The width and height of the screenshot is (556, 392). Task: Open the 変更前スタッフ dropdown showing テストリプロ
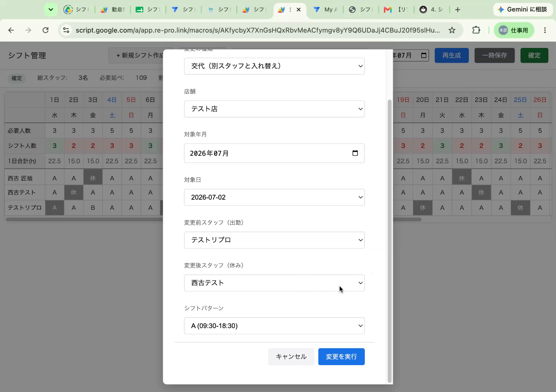tap(274, 240)
